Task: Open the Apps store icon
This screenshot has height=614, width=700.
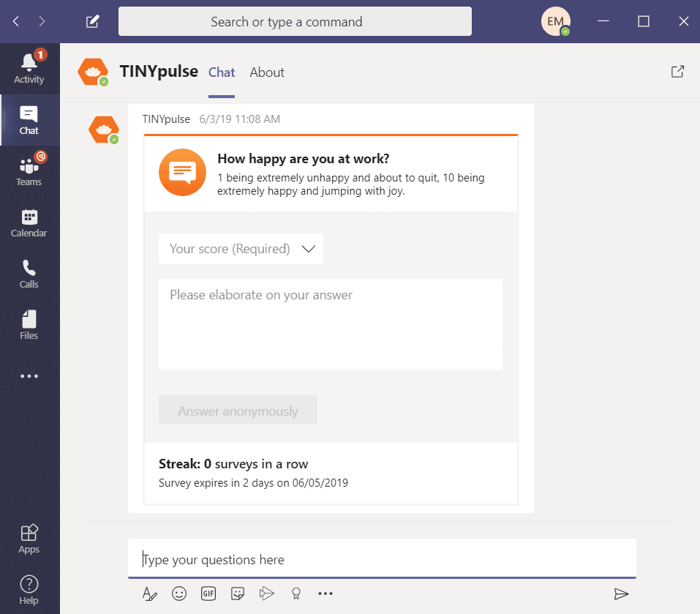Action: point(29,539)
